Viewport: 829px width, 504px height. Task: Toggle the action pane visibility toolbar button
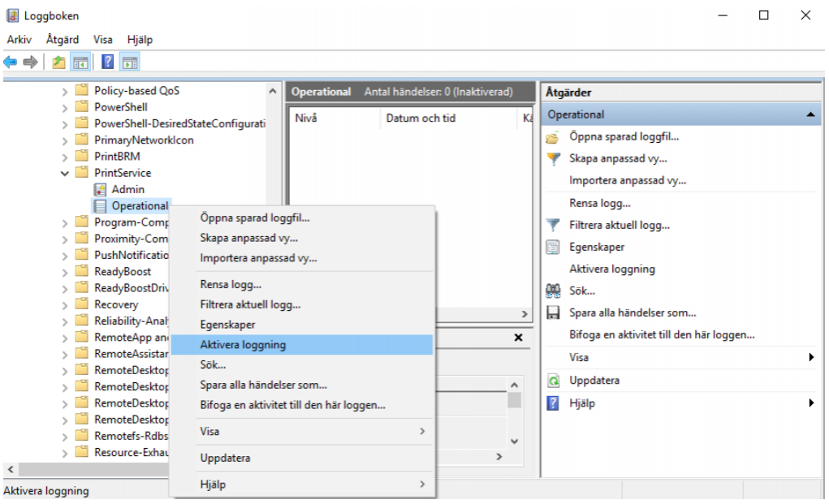(130, 62)
